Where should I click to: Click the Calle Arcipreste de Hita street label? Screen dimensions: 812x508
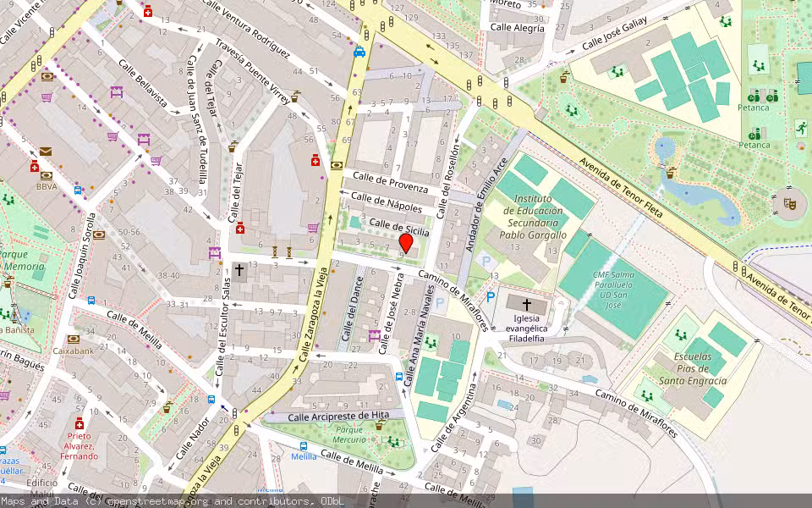point(337,417)
